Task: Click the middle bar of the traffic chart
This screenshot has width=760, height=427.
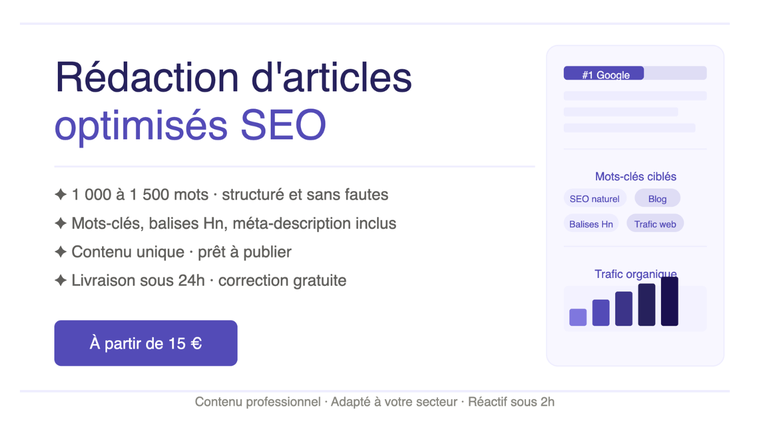Action: pyautogui.click(x=623, y=309)
